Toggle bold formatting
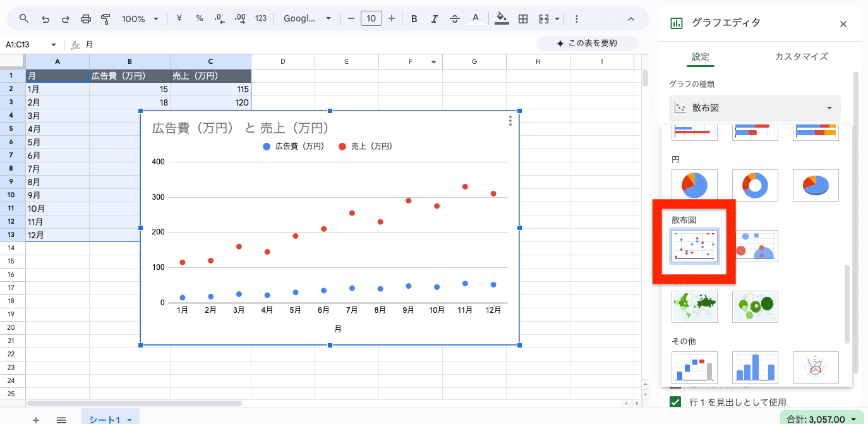868x424 pixels. (414, 19)
